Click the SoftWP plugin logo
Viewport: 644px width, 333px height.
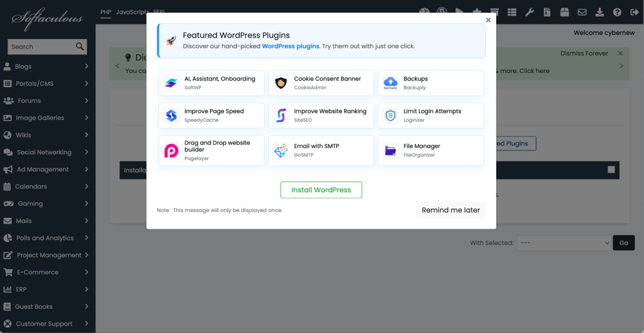click(171, 83)
